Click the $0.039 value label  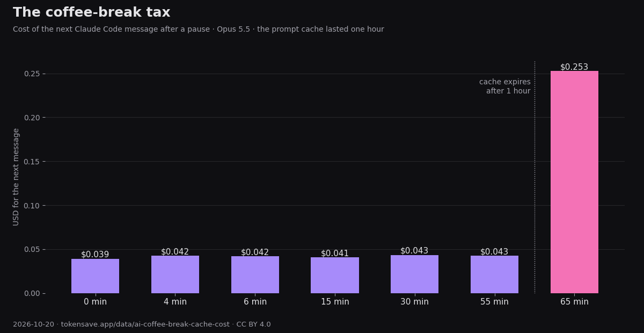click(x=95, y=255)
